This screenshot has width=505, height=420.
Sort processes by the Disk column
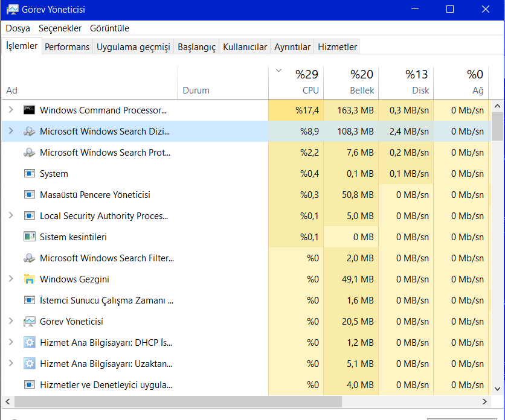point(406,83)
